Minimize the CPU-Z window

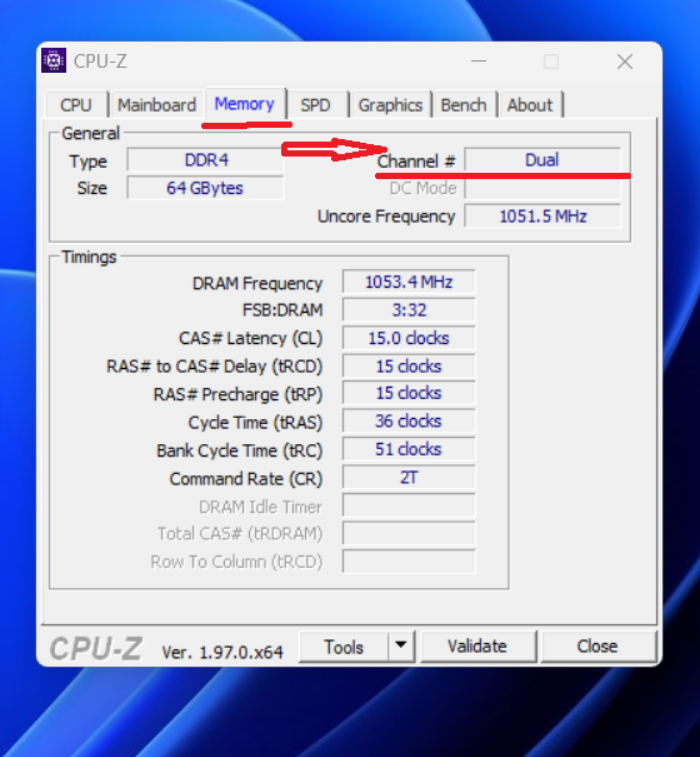coord(478,61)
